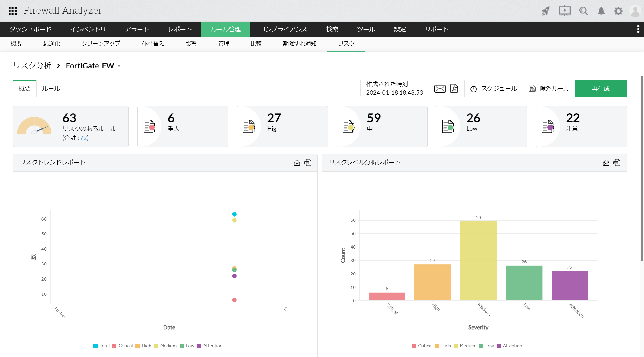Screen dimensions: 644x357
Task: Open the コンプライアンス menu
Action: 283,29
